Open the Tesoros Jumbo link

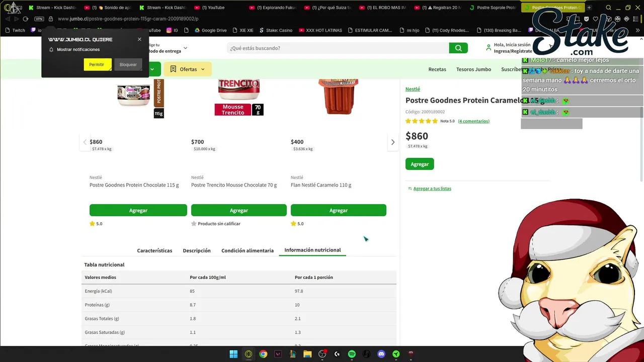(x=473, y=69)
